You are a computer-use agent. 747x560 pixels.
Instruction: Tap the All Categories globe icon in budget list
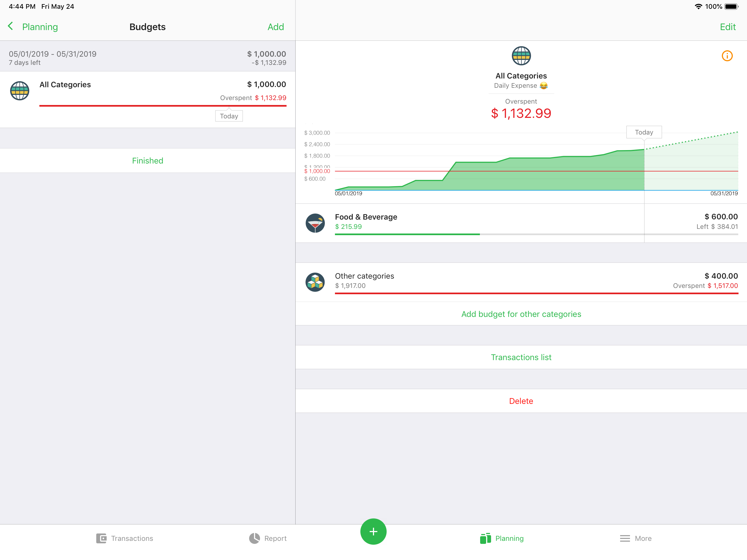pos(20,91)
